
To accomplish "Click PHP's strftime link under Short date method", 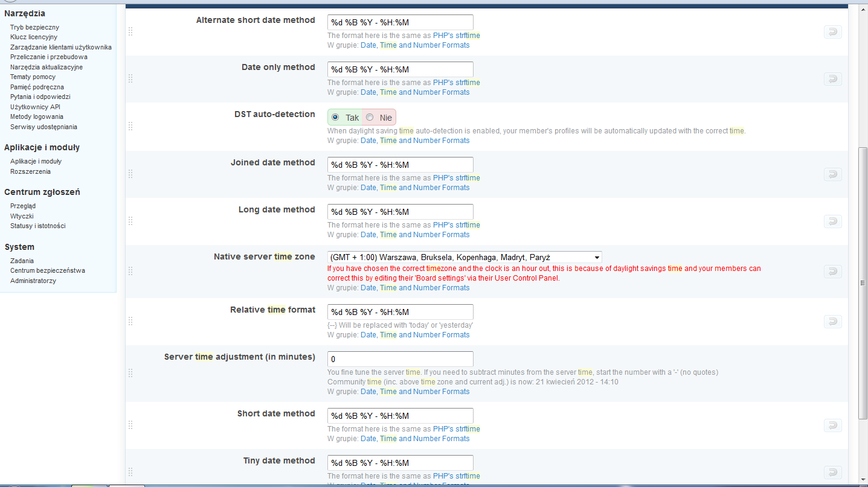I will coord(456,429).
